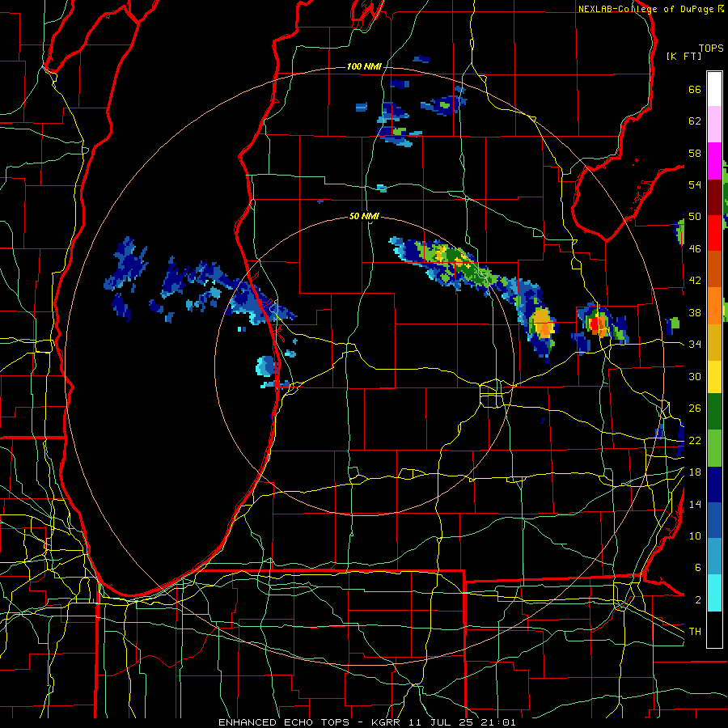The image size is (728, 728).
Task: Click the navy 18 kft legend swatch
Action: click(x=714, y=485)
